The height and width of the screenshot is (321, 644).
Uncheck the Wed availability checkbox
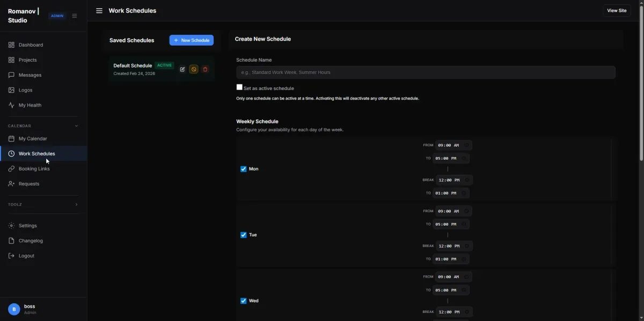244,301
